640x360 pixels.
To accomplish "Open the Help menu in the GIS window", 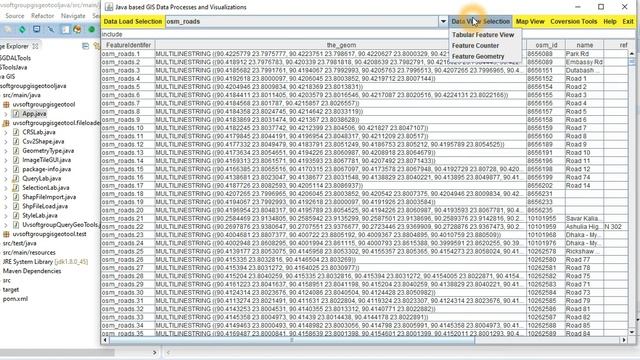I will point(610,21).
